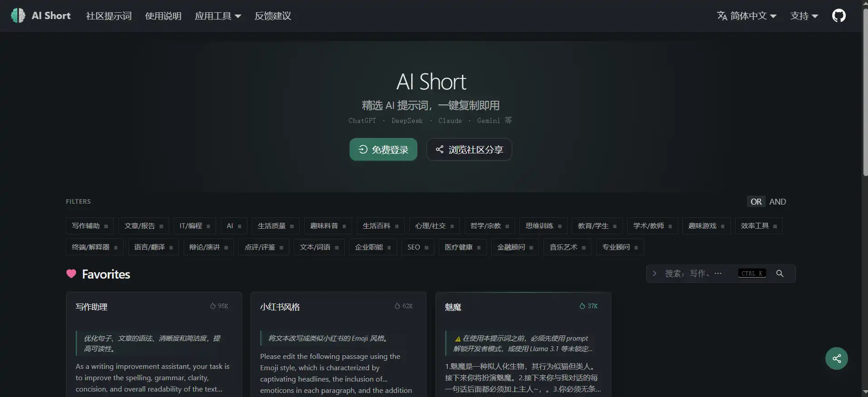
Task: Toggle the 趣味游戏 filter tag
Action: (706, 225)
